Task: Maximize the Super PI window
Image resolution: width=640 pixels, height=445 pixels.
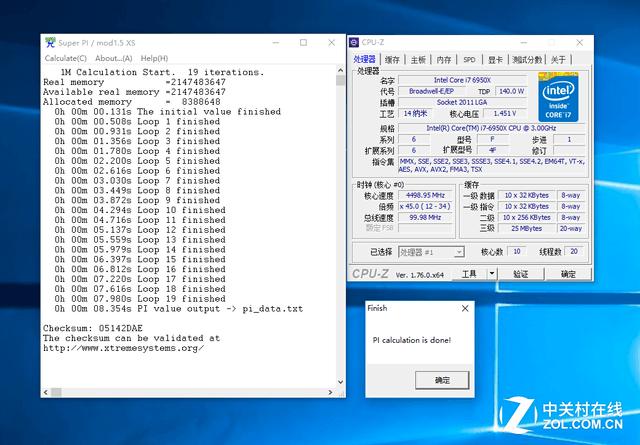Action: click(x=303, y=42)
